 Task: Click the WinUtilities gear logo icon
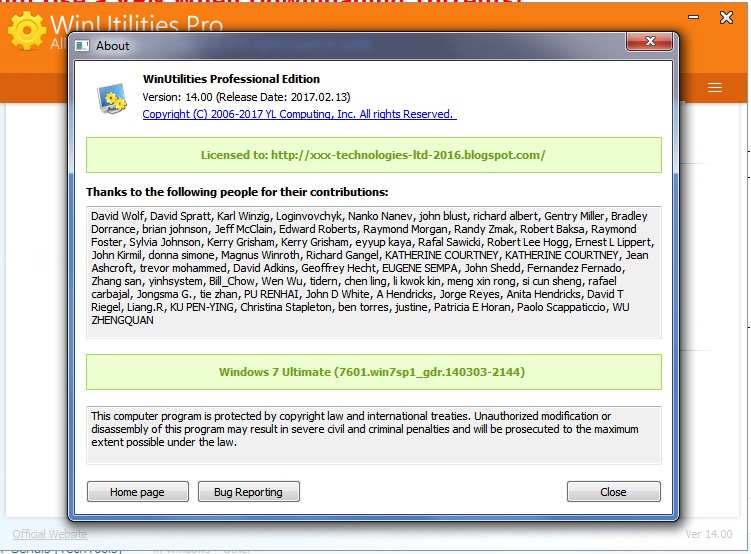26,30
